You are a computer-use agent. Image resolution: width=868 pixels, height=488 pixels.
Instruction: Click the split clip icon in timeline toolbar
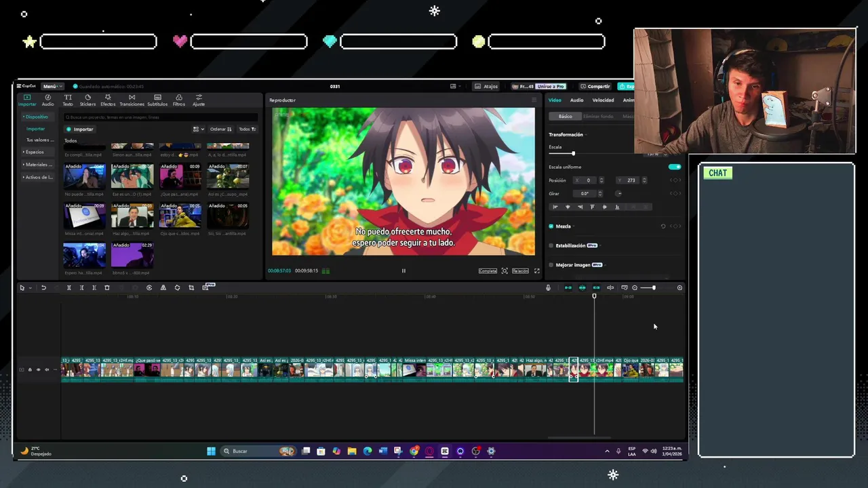pos(68,288)
